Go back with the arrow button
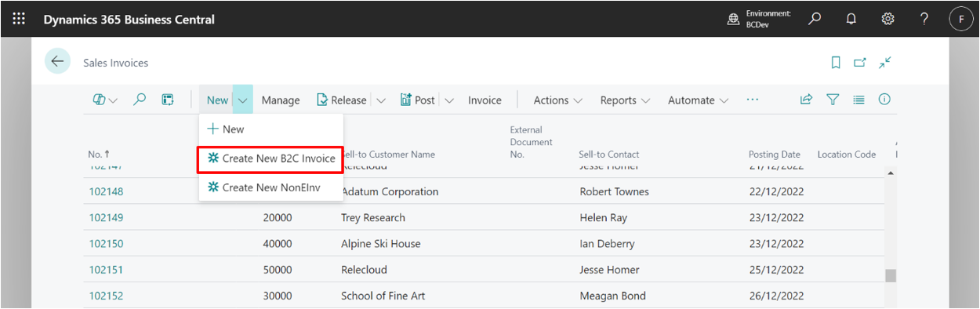The height and width of the screenshot is (309, 980). 57,62
